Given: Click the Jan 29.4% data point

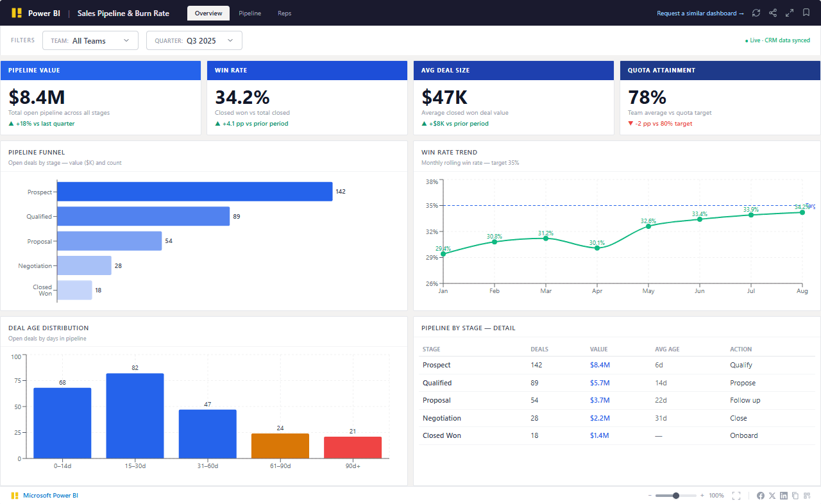Looking at the screenshot, I should coord(443,254).
